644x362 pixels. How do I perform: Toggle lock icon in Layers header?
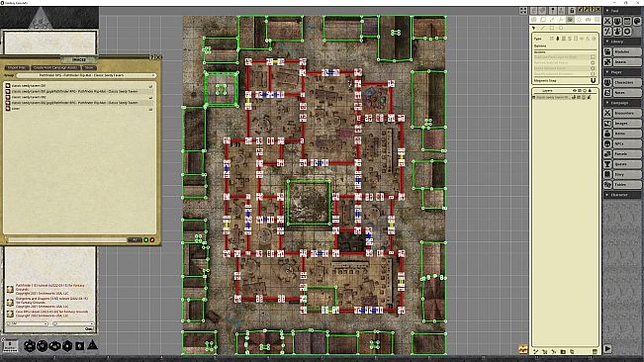[x=591, y=90]
